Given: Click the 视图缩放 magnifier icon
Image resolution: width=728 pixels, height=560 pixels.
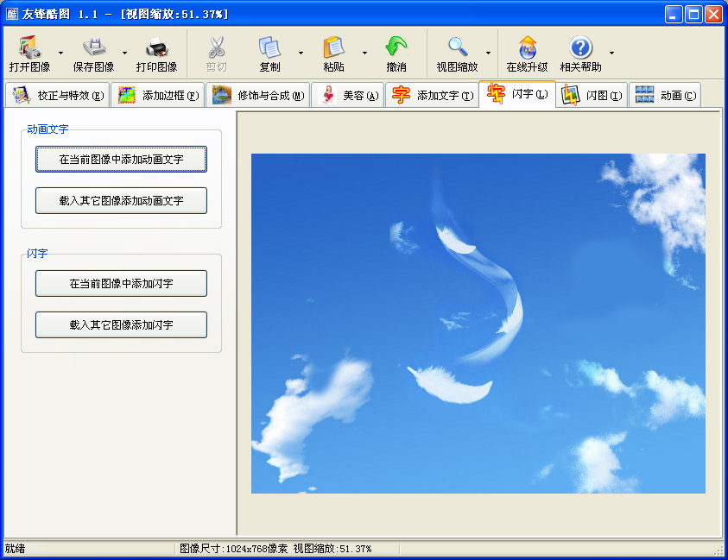Looking at the screenshot, I should coord(457,47).
